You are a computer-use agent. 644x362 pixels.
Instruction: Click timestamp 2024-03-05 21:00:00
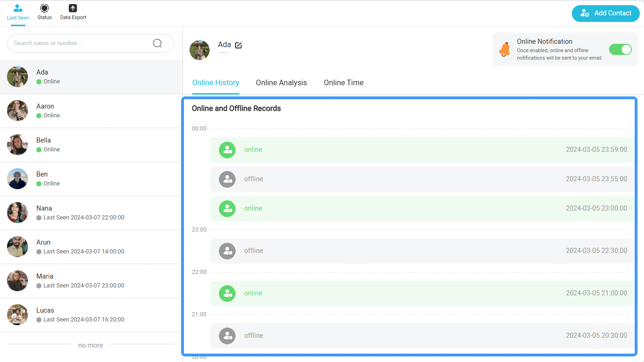(x=597, y=293)
